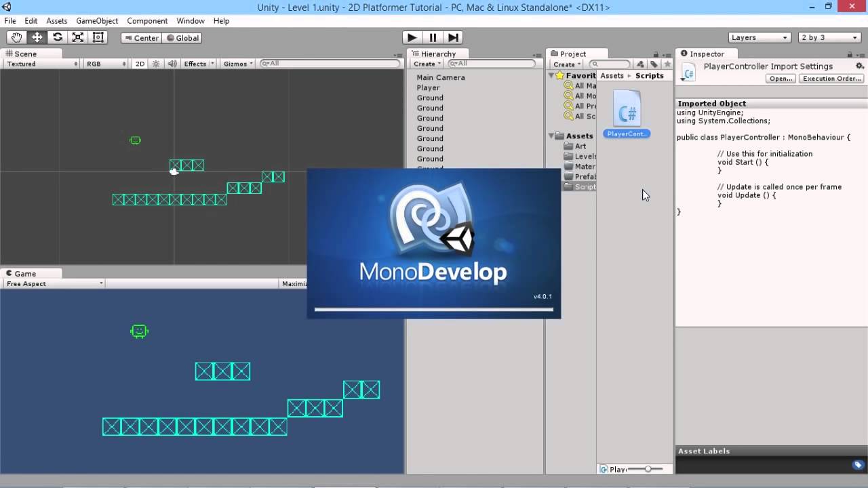Toggle Global coordinate space button
The width and height of the screenshot is (868, 488).
(183, 38)
